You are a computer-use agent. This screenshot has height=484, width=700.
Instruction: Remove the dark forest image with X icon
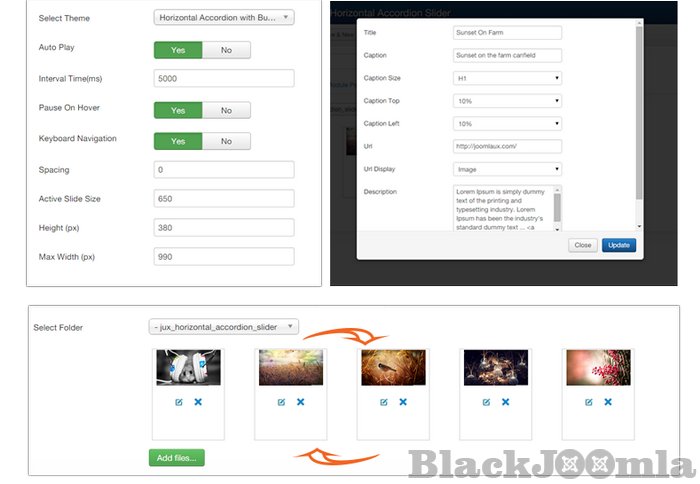point(505,402)
